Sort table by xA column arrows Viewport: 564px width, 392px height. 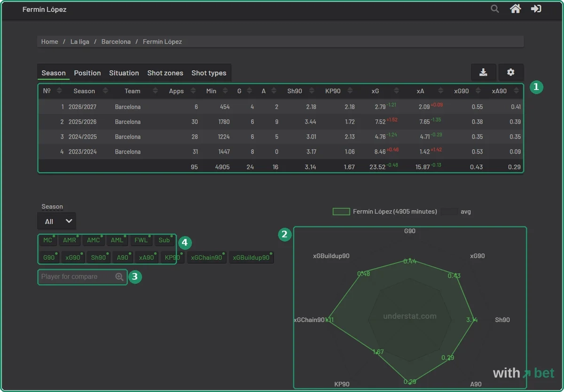coord(440,91)
